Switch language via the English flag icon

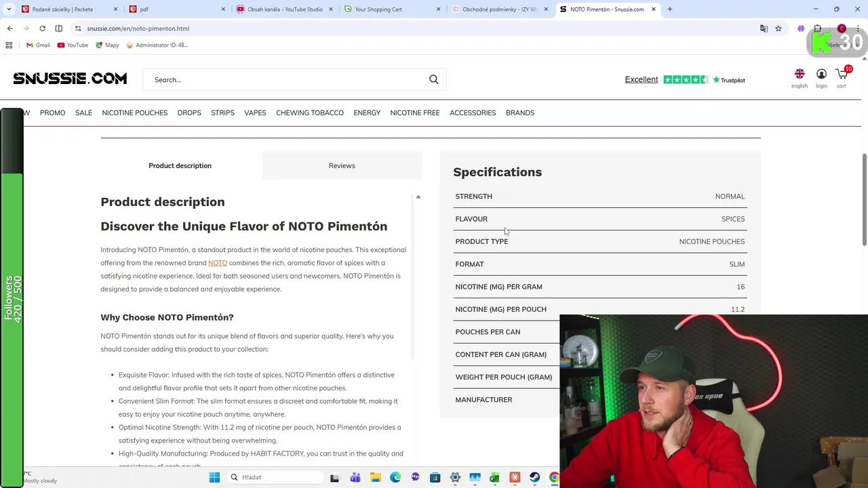pyautogui.click(x=800, y=74)
